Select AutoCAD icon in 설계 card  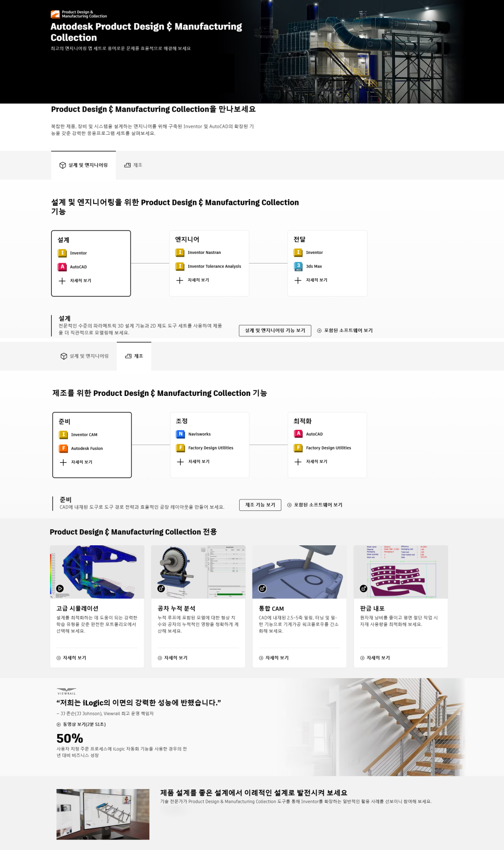click(x=62, y=267)
